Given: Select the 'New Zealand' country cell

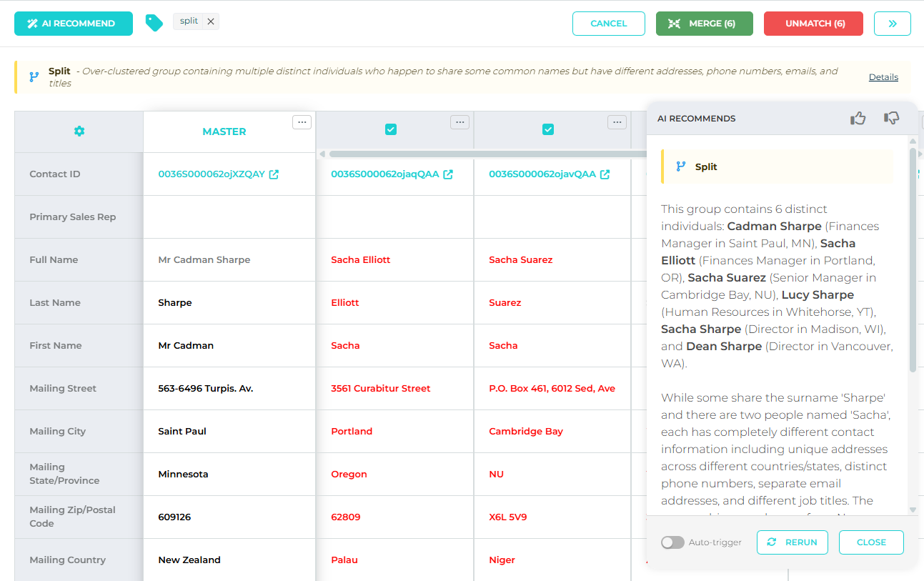Looking at the screenshot, I should (x=229, y=560).
